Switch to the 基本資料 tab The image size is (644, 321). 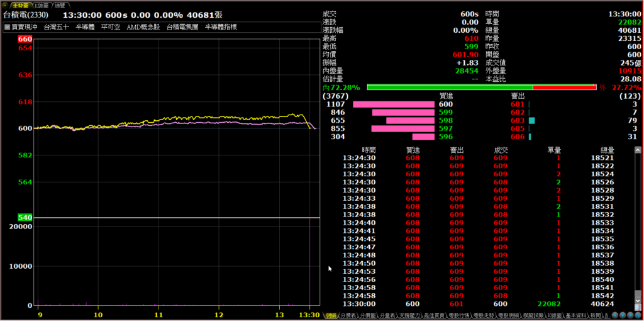577,316
